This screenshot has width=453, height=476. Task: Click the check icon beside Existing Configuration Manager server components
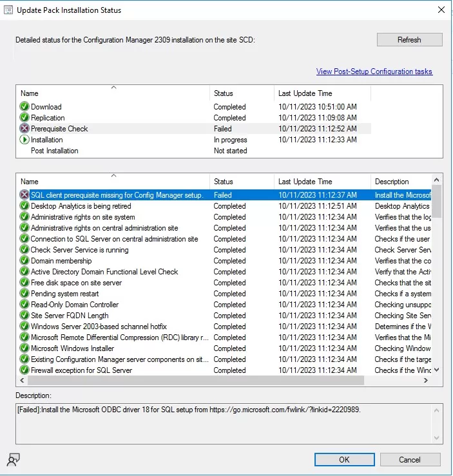coord(24,359)
